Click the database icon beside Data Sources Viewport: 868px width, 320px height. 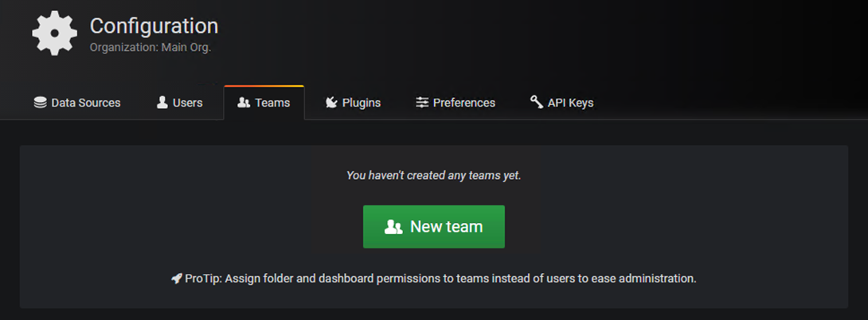click(40, 103)
